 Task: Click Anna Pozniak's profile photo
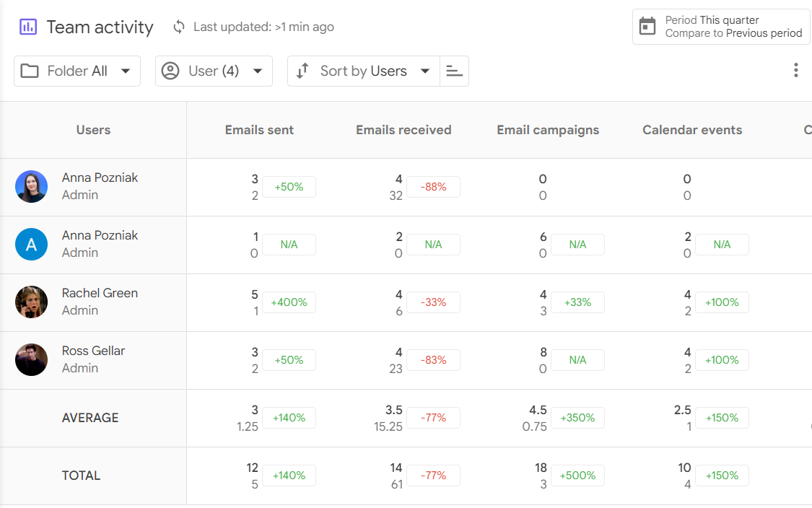coord(31,186)
